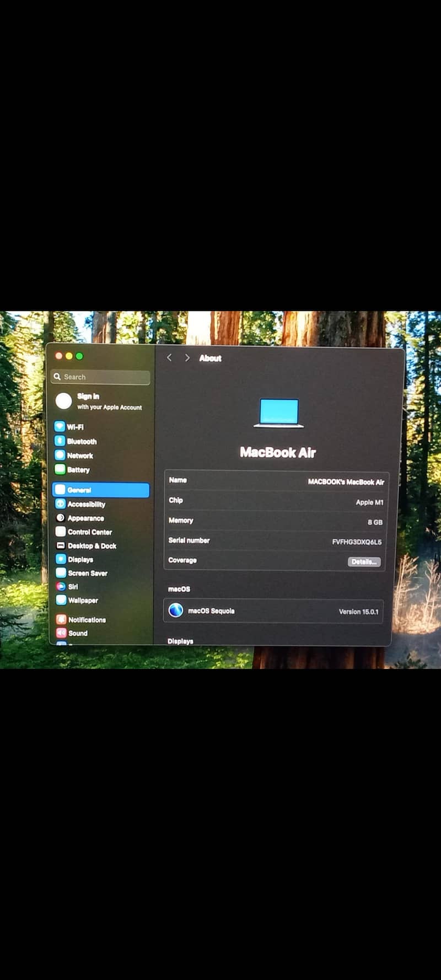Click the Apple M1 chip value
Screen dimensions: 441x980
coord(369,502)
